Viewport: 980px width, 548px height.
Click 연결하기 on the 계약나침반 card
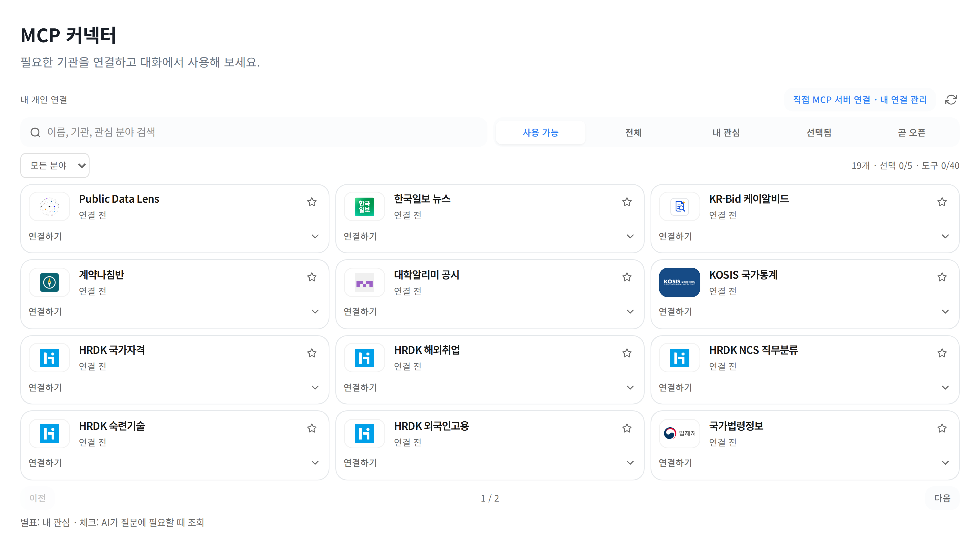[x=45, y=312]
